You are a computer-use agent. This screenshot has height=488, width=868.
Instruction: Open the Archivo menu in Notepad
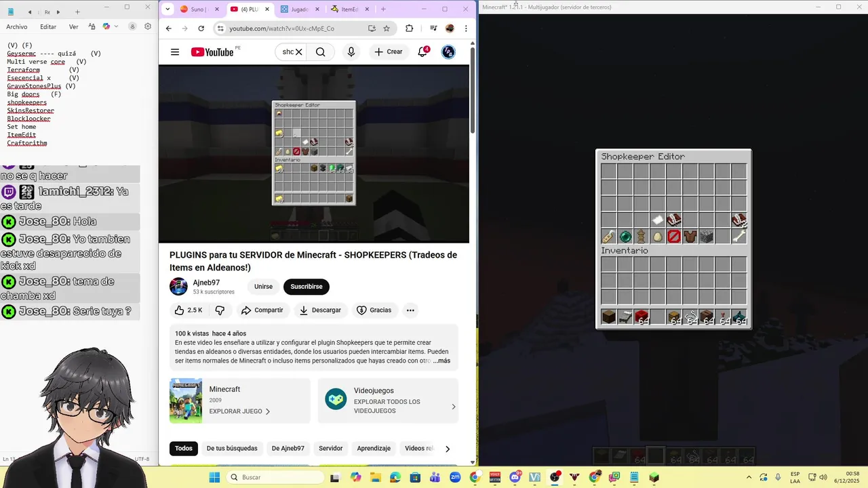pyautogui.click(x=17, y=27)
